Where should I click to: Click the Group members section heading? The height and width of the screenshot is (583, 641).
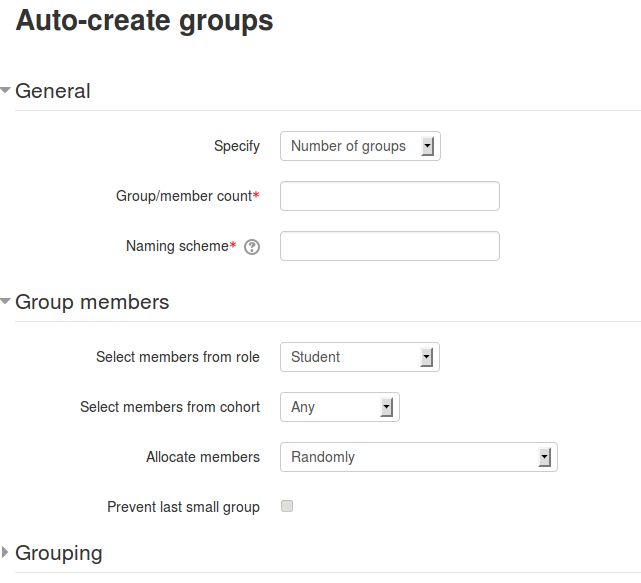tap(92, 302)
